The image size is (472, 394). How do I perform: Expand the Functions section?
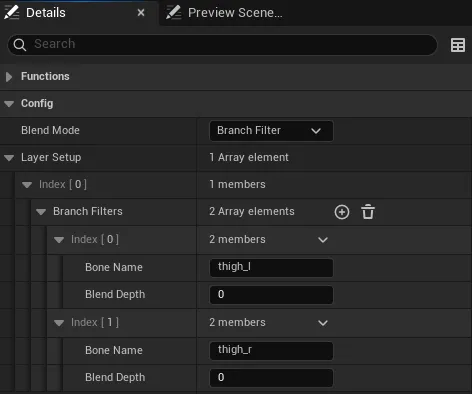[x=9, y=77]
